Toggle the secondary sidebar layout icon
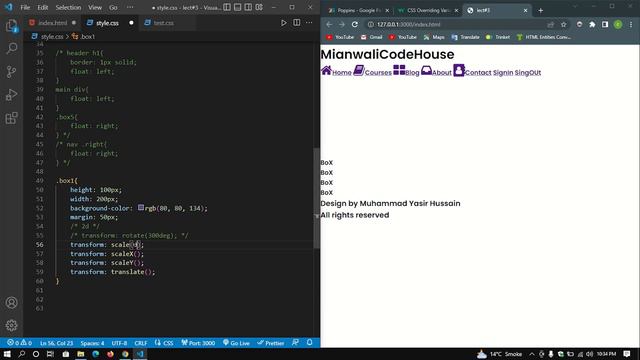This screenshot has width=640, height=360. (248, 7)
